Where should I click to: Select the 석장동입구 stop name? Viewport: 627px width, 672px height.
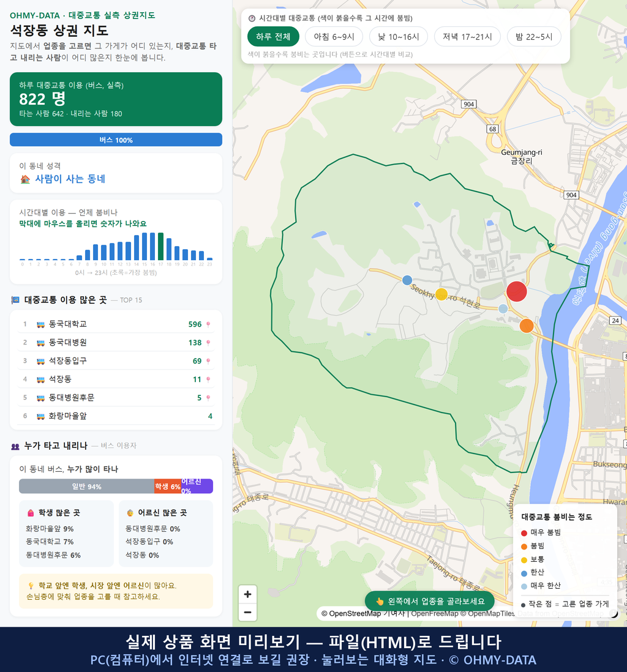(x=68, y=361)
